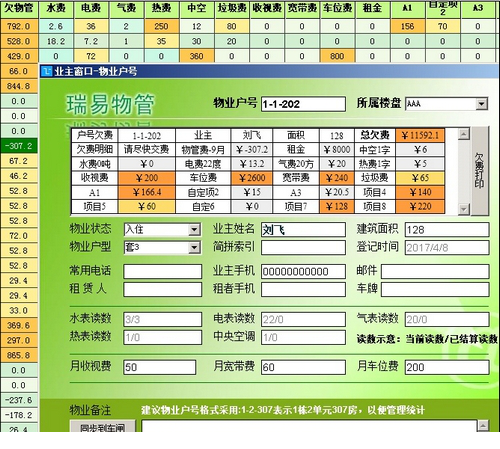Click the 水表读数 field
The height and width of the screenshot is (449, 500).
tap(163, 319)
